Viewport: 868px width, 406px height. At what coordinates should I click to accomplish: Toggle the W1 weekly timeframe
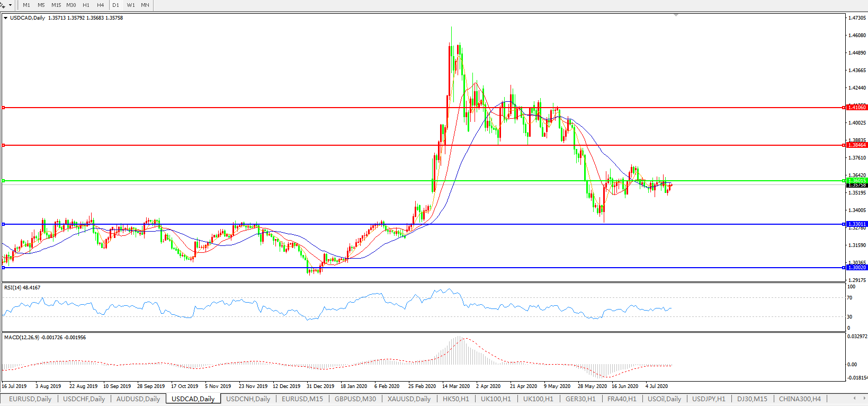tap(131, 5)
